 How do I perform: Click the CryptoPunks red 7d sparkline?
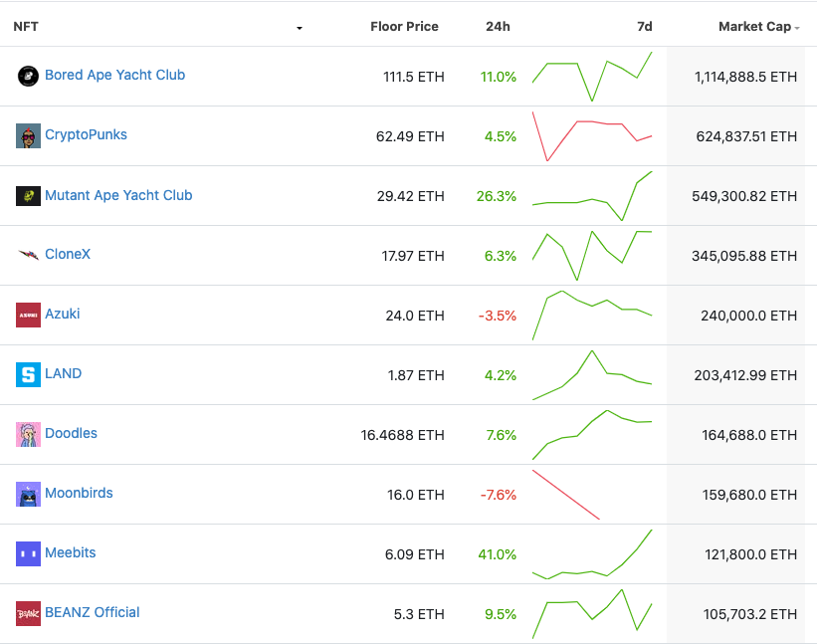click(592, 136)
